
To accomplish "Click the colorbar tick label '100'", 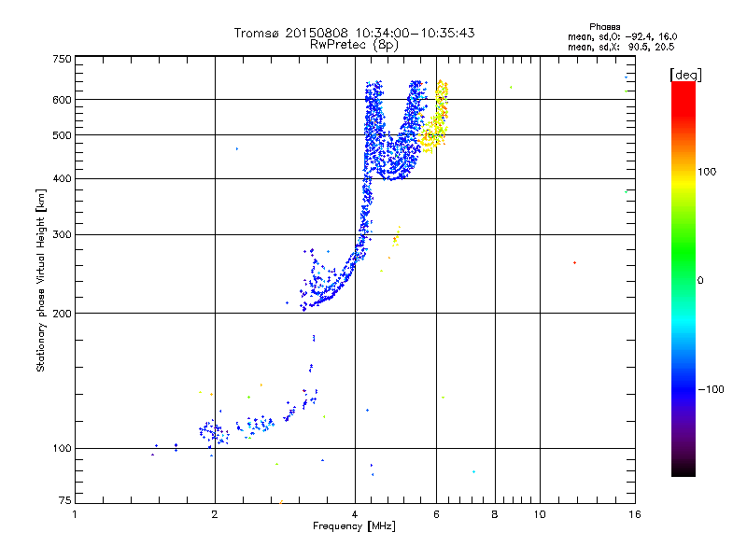I will pyautogui.click(x=707, y=172).
